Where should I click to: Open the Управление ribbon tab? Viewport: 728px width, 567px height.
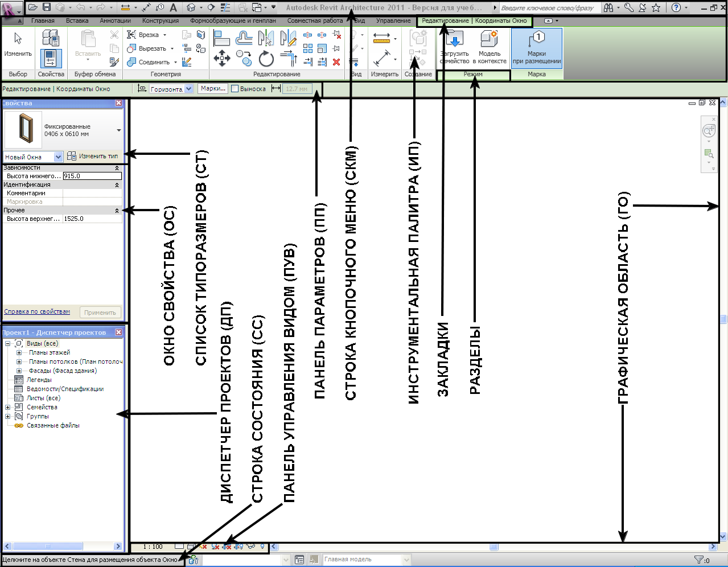pos(393,20)
